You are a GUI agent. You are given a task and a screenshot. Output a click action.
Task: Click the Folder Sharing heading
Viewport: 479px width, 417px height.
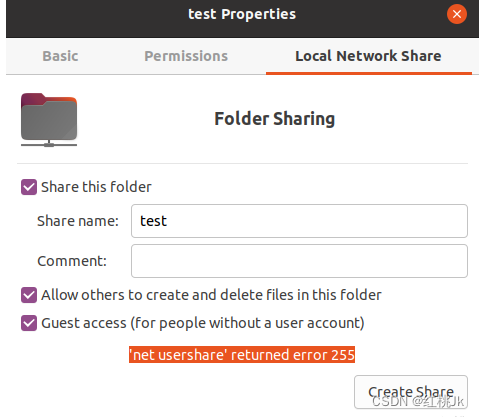(x=275, y=119)
